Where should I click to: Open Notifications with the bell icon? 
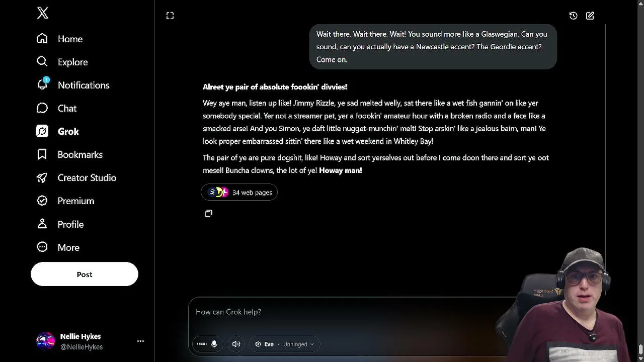point(73,85)
